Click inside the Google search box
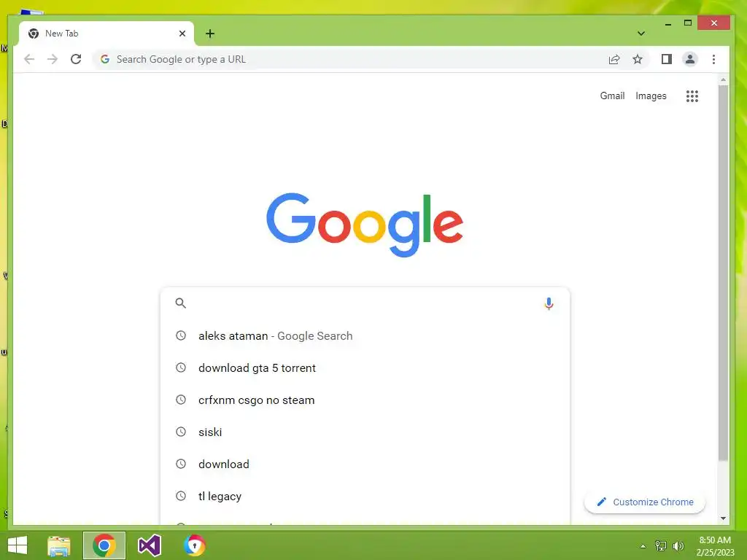This screenshot has height=560, width=747. click(365, 303)
